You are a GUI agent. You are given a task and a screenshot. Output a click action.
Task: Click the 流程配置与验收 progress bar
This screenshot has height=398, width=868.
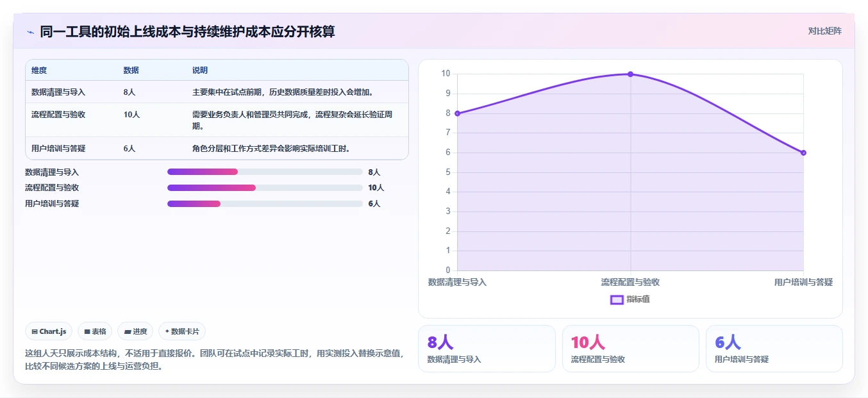(265, 188)
